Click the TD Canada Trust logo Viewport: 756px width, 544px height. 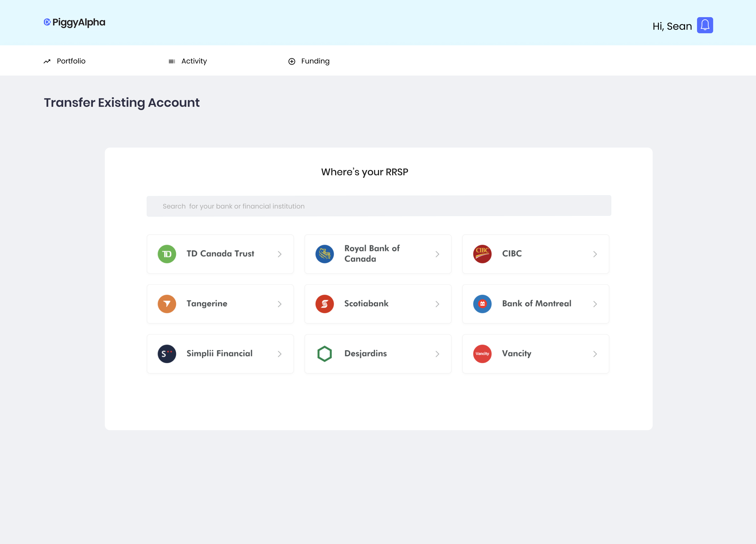click(167, 254)
